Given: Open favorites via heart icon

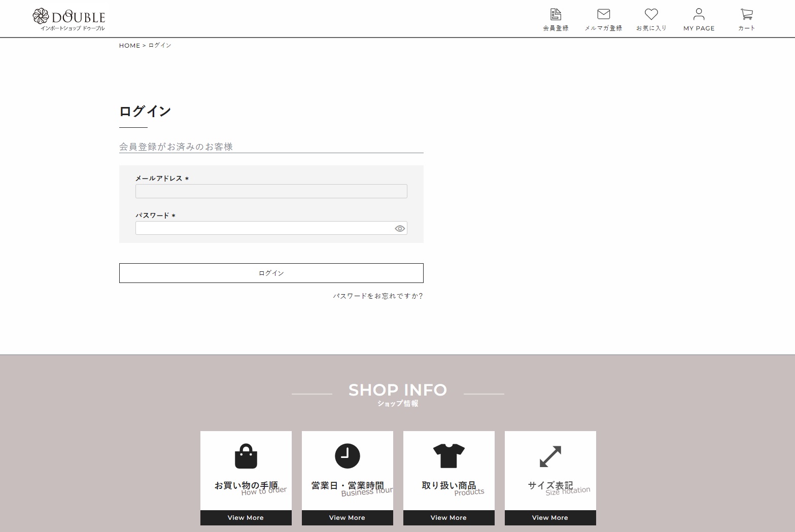Looking at the screenshot, I should [x=651, y=14].
